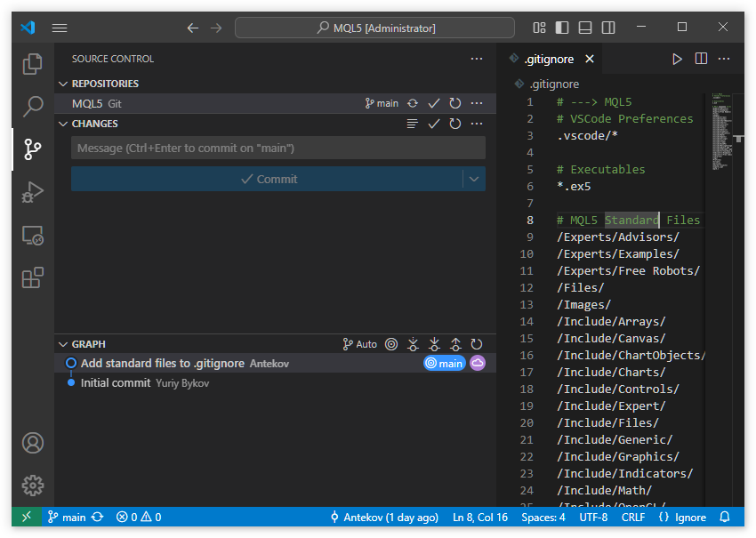The image size is (756, 538).
Task: Open the Remote Explorer view
Action: pos(32,236)
